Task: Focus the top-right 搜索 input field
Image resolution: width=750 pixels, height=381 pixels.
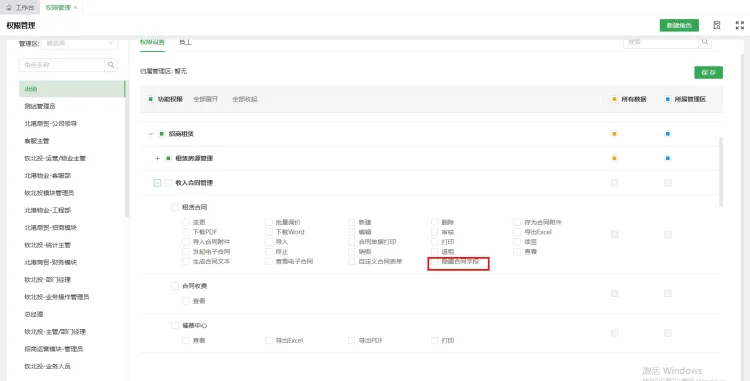Action: [661, 42]
